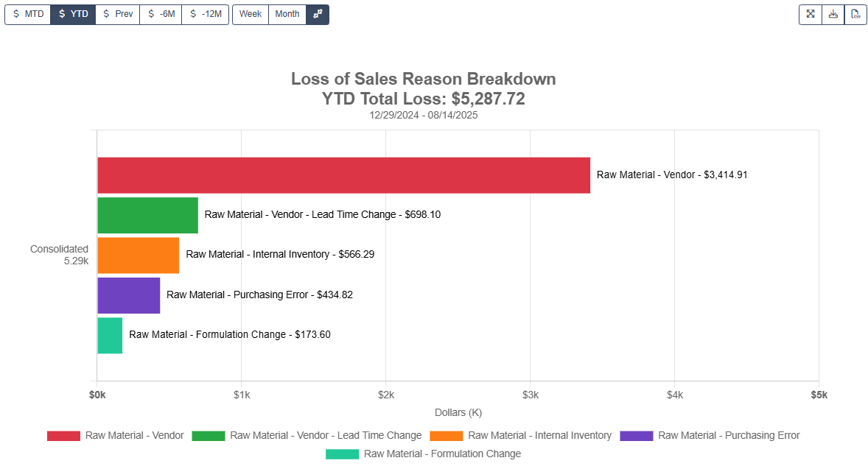This screenshot has height=469, width=868.
Task: Click the dollar icon inside -6M button
Action: tap(150, 14)
